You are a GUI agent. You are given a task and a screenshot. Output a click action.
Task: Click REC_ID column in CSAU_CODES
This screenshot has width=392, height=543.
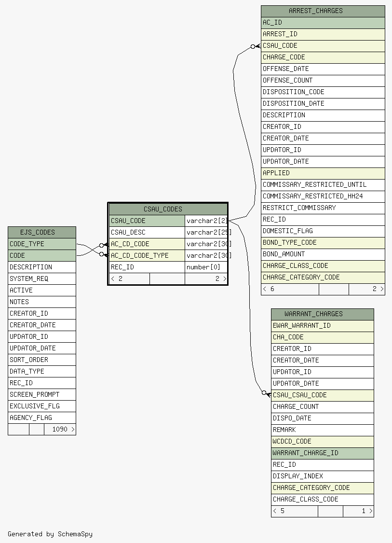point(147,267)
